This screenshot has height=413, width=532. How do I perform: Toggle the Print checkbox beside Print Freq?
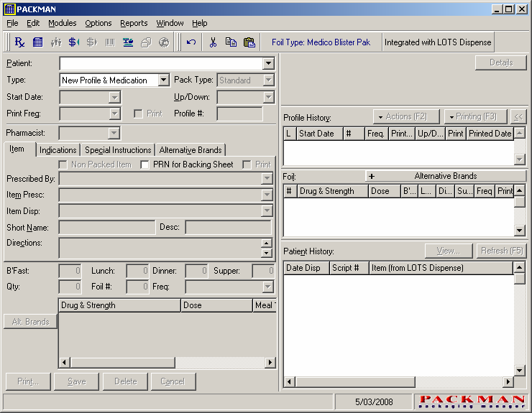(138, 113)
